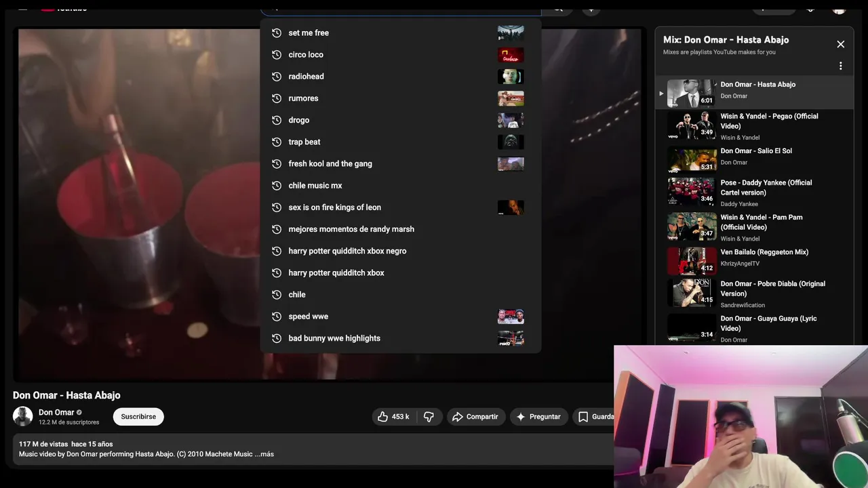Close the Mix: Don Omar playlist panel

coord(840,44)
